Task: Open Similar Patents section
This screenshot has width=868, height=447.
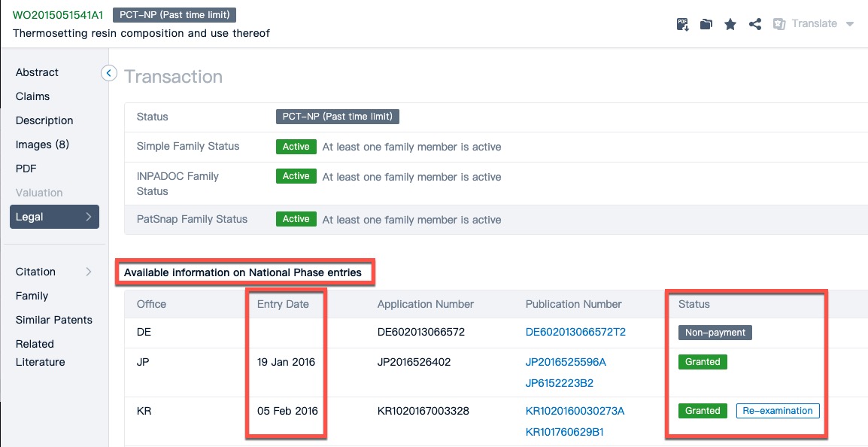Action: coord(53,320)
